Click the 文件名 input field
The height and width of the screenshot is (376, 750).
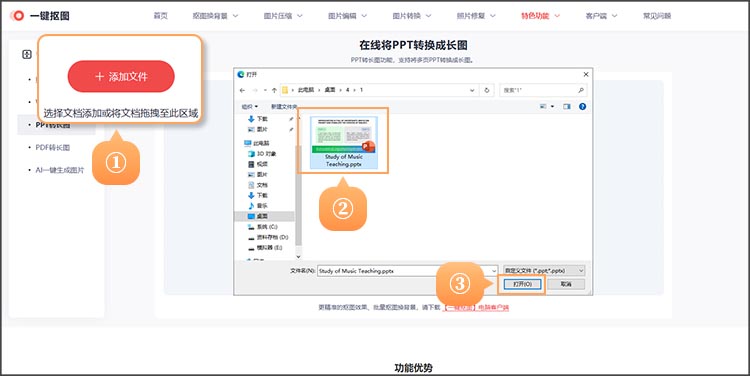pos(408,271)
